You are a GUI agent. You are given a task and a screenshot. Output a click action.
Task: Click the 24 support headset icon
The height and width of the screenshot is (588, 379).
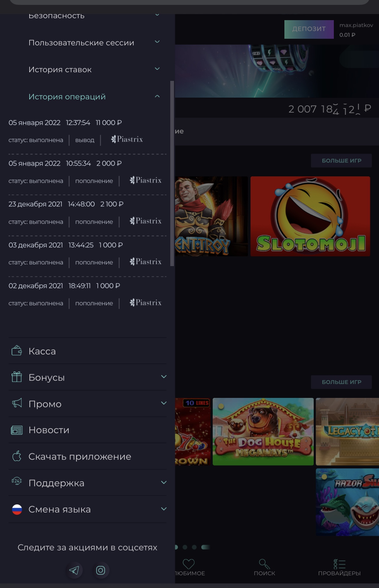pos(17,481)
